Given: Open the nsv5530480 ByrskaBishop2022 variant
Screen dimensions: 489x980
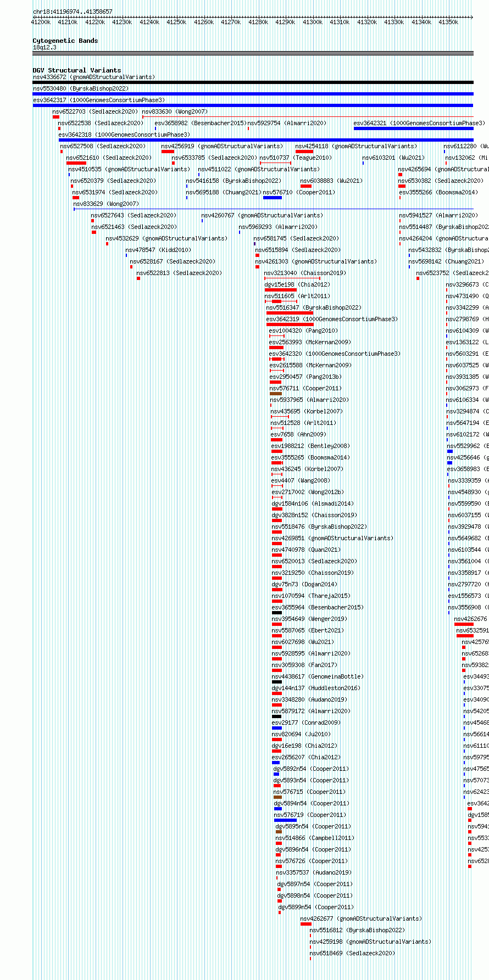Looking at the screenshot, I should 81,88.
